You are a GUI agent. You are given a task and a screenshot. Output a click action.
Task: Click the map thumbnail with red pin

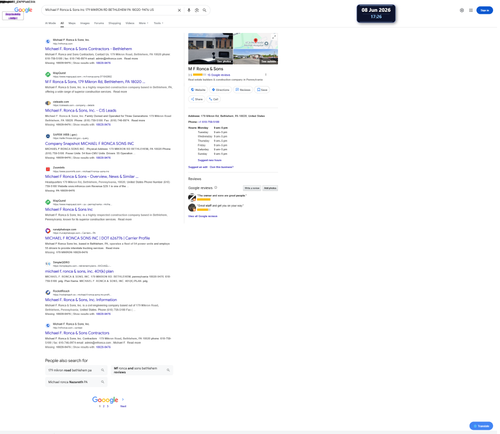point(256,41)
